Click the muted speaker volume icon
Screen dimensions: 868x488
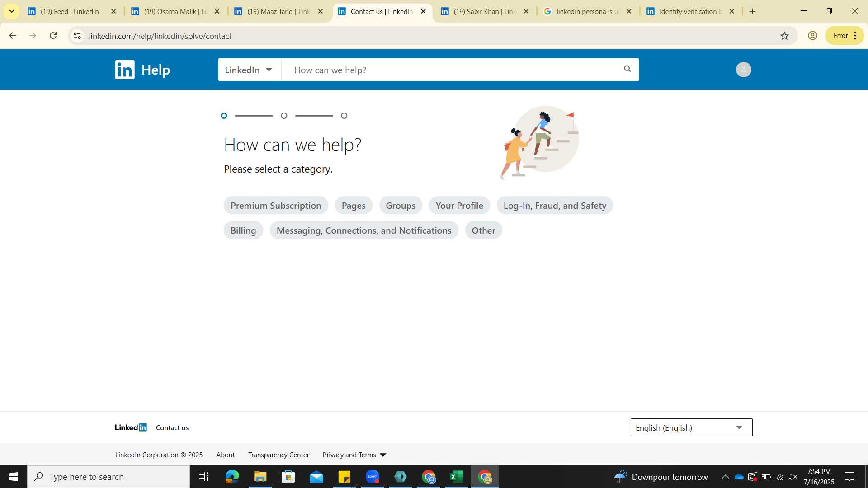pos(793,477)
